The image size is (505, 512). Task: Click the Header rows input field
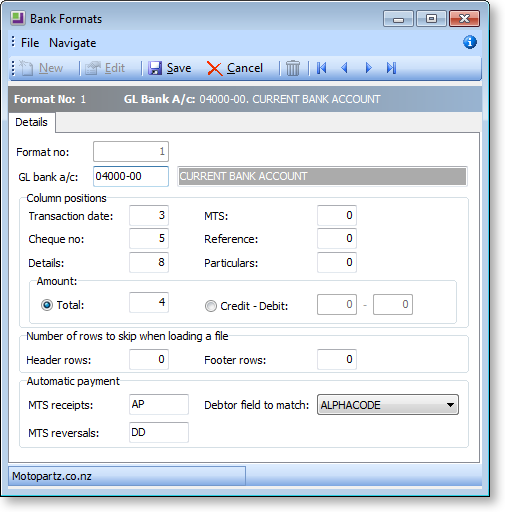pos(149,359)
